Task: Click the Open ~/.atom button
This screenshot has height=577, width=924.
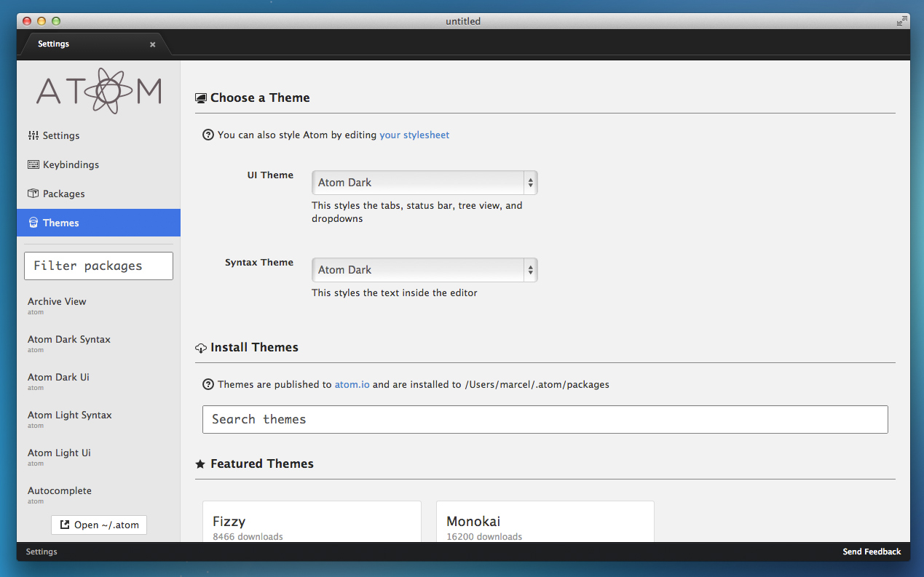Action: 99,525
